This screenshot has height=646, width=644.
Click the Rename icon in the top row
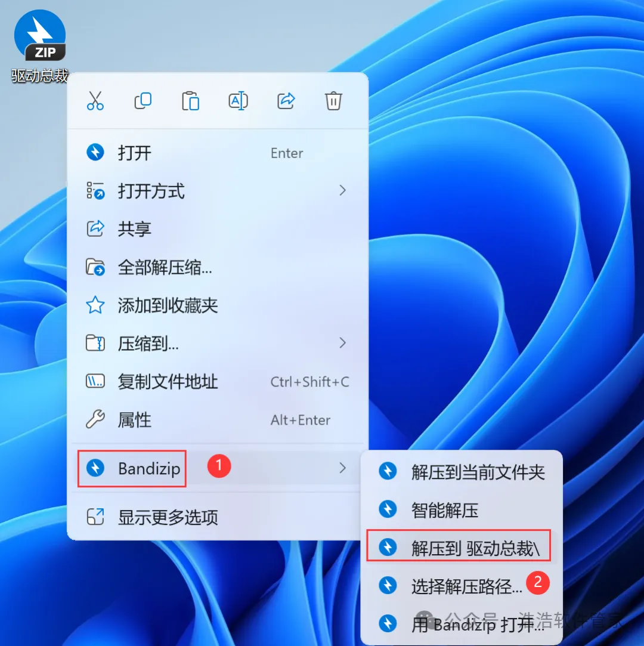point(238,101)
